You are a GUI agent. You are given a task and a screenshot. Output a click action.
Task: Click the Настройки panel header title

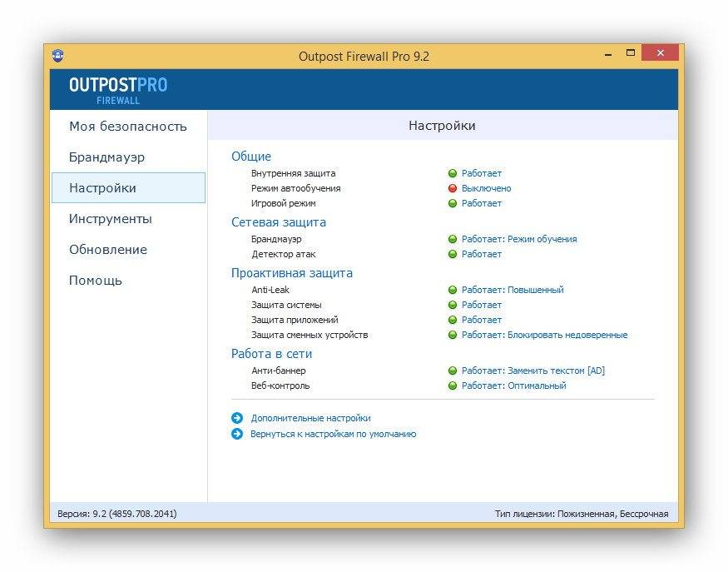click(x=442, y=126)
